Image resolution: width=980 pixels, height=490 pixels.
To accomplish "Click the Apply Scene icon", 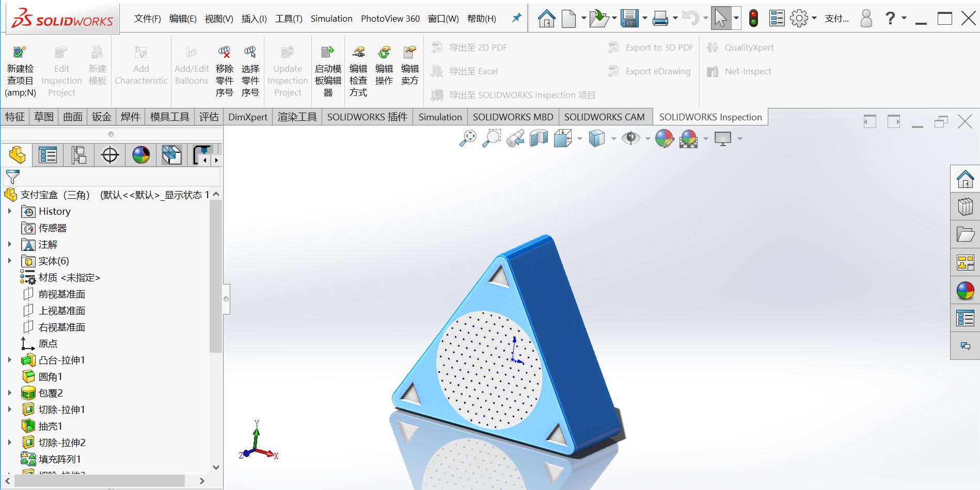I will pyautogui.click(x=689, y=138).
